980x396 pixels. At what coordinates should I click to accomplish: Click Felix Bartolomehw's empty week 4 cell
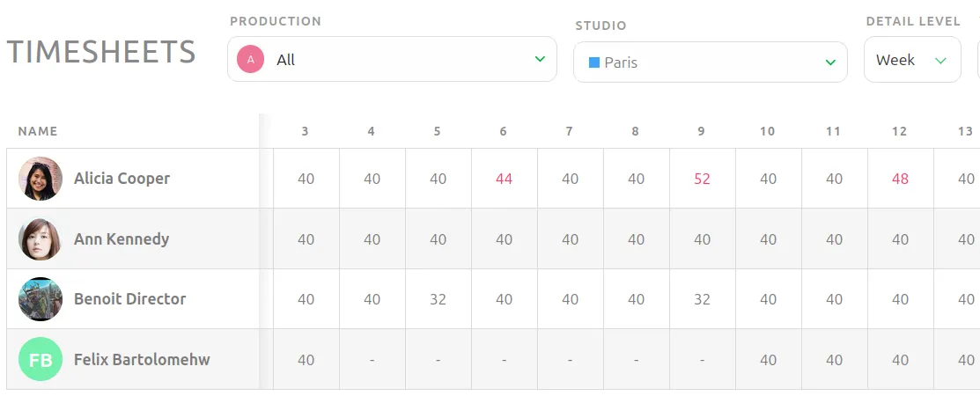[x=372, y=360]
